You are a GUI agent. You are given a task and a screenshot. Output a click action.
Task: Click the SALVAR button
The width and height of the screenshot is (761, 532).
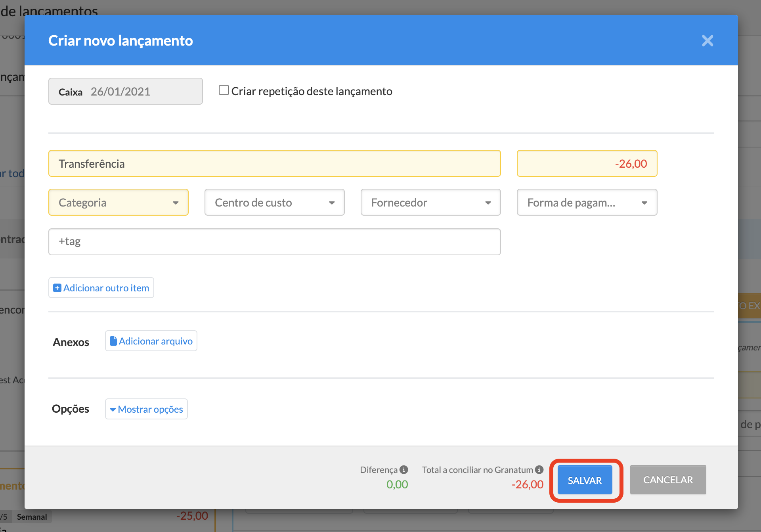pyautogui.click(x=585, y=480)
